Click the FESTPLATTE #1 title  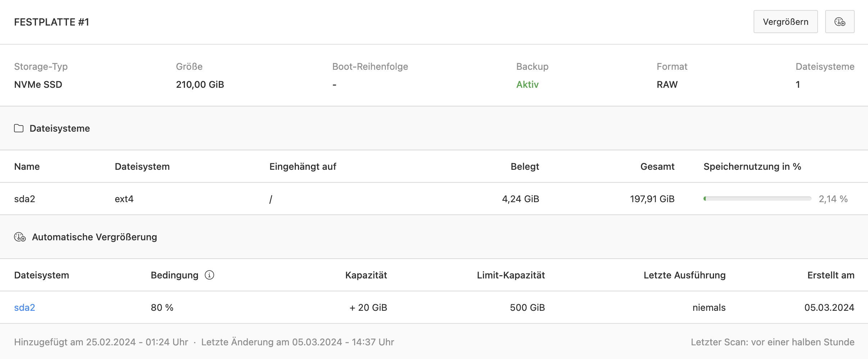(x=51, y=22)
